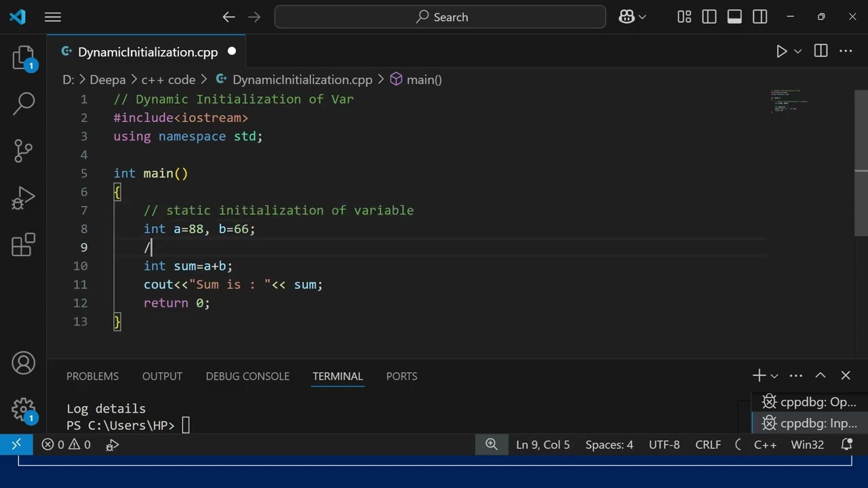This screenshot has height=488, width=868.
Task: Open the Source Control view
Action: 23,150
